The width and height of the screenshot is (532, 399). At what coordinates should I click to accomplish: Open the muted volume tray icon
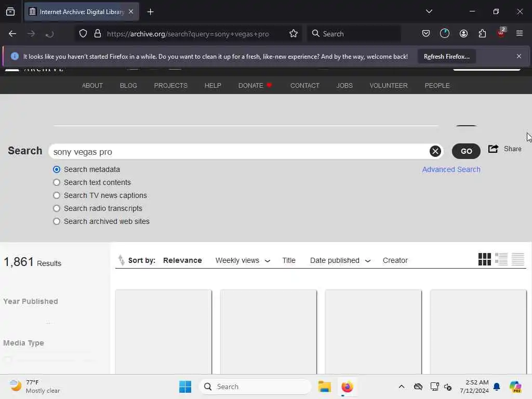pyautogui.click(x=448, y=387)
